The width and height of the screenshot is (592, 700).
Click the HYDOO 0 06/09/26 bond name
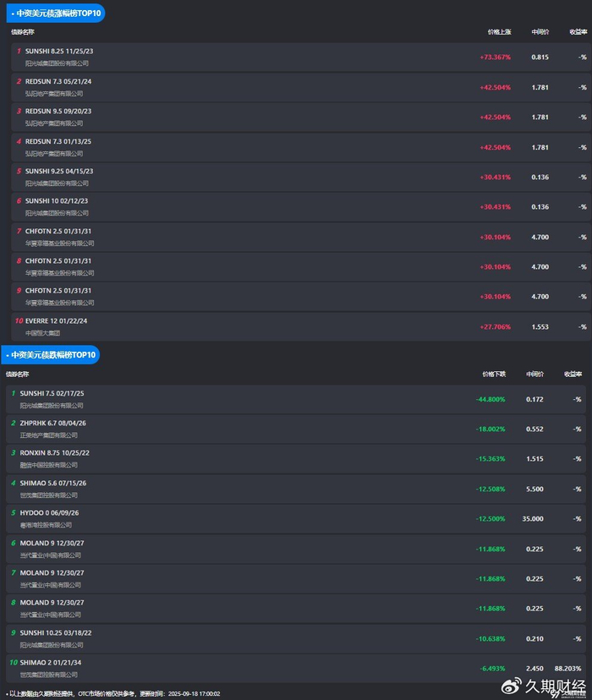point(49,512)
